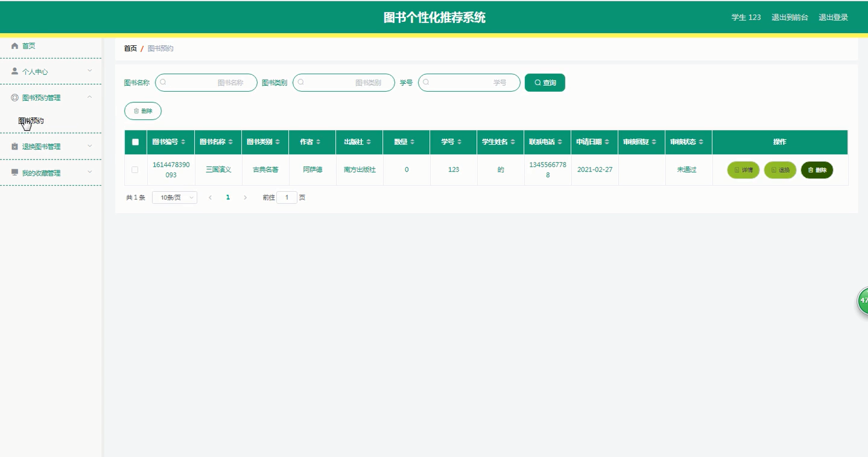Viewport: 868px width, 457px height.
Task: Expand the 个人中心 chevron
Action: point(90,72)
